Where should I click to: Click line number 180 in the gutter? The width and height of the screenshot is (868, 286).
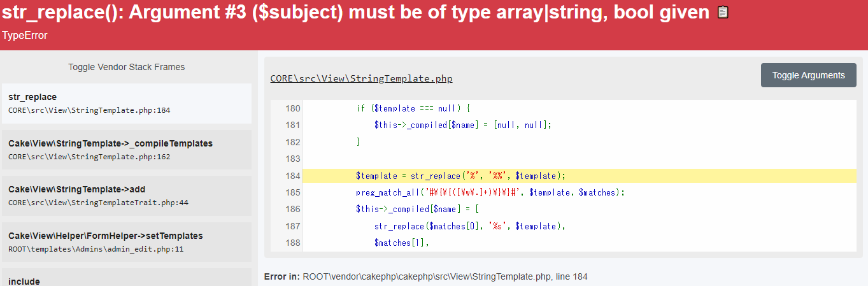[x=292, y=108]
